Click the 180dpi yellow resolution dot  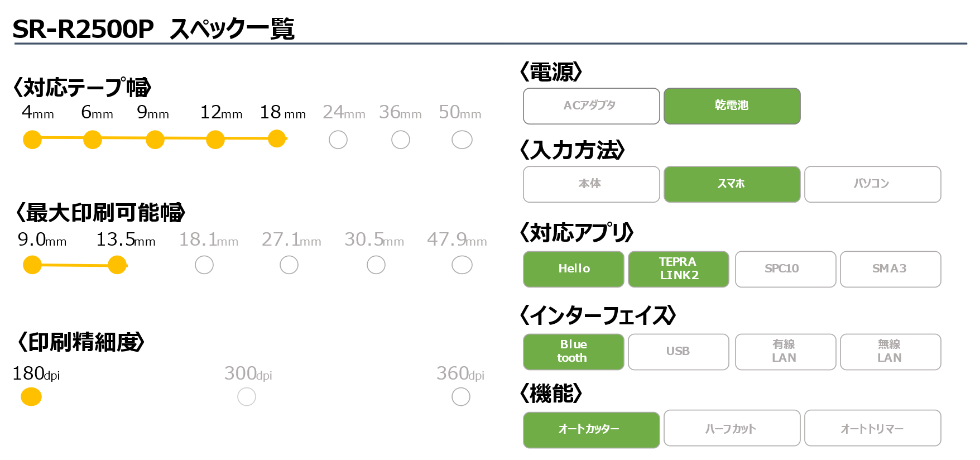pyautogui.click(x=31, y=397)
